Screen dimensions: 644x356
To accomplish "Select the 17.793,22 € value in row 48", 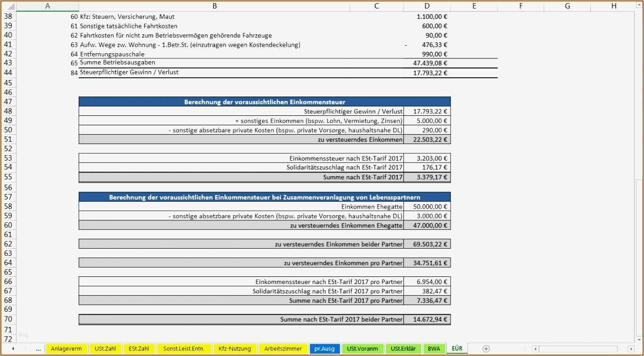I will pyautogui.click(x=427, y=111).
